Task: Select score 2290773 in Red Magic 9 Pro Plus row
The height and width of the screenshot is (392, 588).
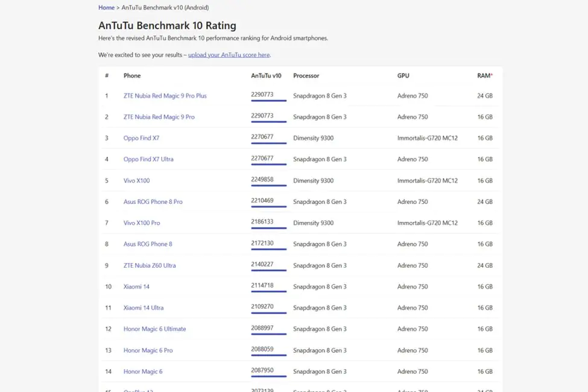Action: 262,95
